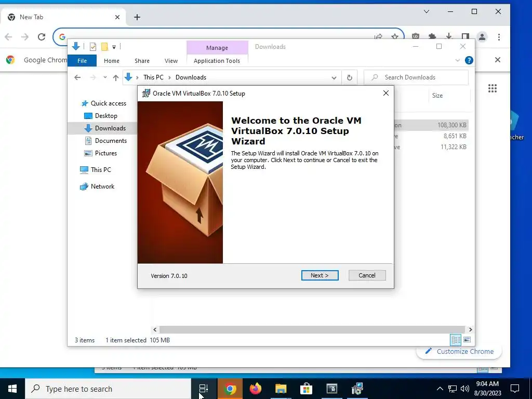Image resolution: width=532 pixels, height=399 pixels.
Task: Dismiss the Chrome info bar
Action: click(x=497, y=60)
